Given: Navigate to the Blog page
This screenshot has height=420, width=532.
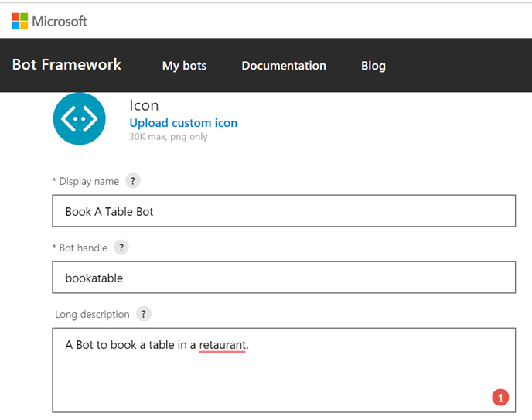Looking at the screenshot, I should (x=373, y=66).
